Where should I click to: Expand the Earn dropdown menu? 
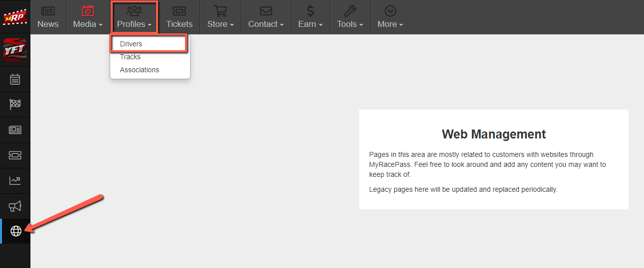tap(310, 17)
